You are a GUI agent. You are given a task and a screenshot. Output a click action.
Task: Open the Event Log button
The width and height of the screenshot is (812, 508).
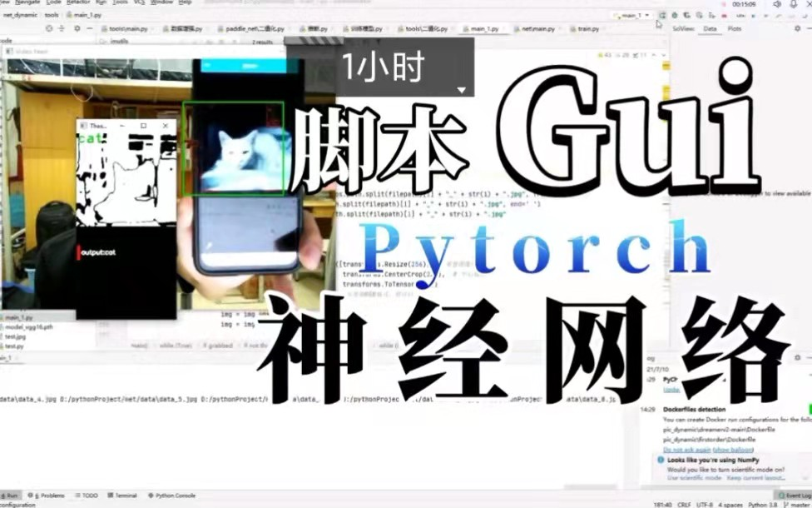792,496
